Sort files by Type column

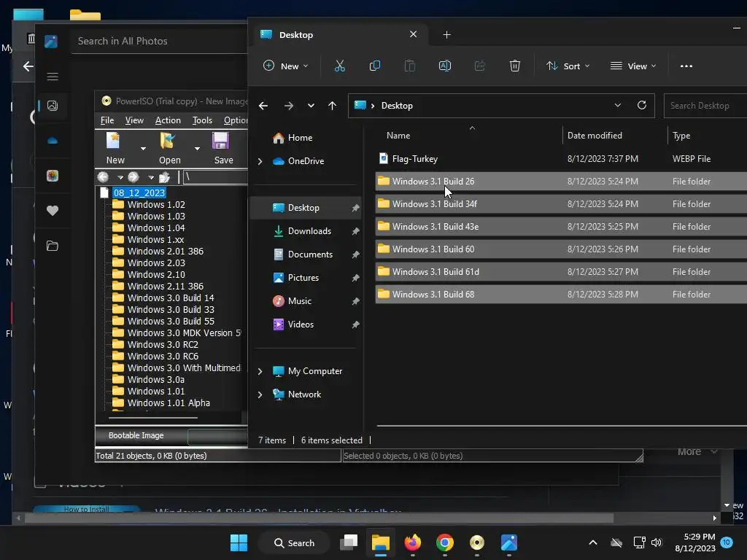(x=681, y=136)
